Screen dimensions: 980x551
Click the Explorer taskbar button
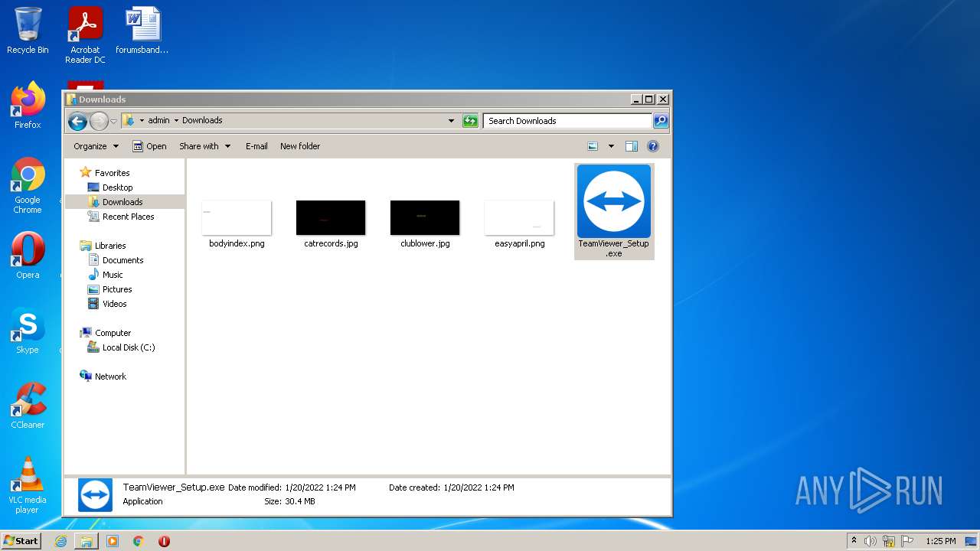[87, 541]
